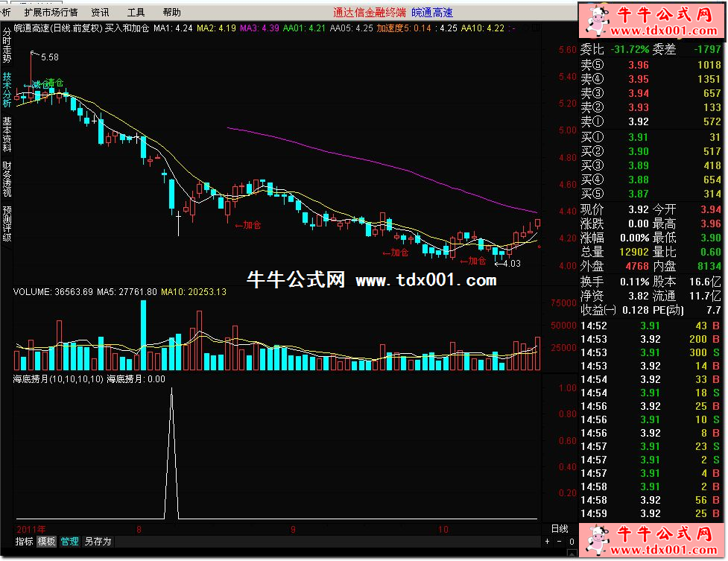Click the 卖① 3.92 order row
Screen dimensions: 728x561
[651, 121]
